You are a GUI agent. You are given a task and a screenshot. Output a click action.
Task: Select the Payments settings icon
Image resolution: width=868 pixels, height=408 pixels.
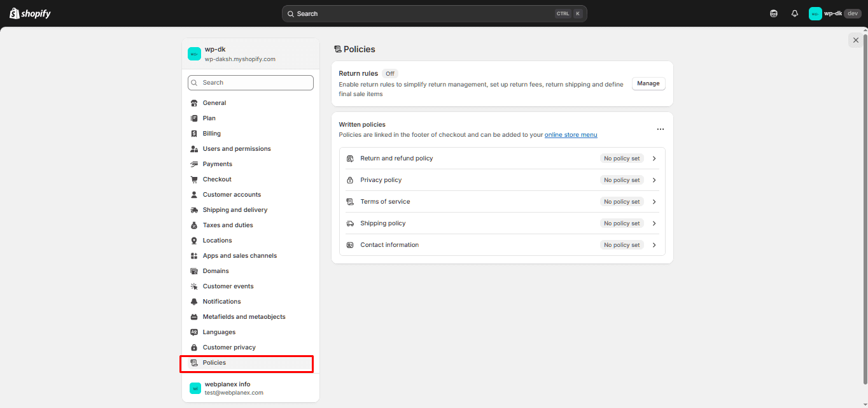point(194,164)
